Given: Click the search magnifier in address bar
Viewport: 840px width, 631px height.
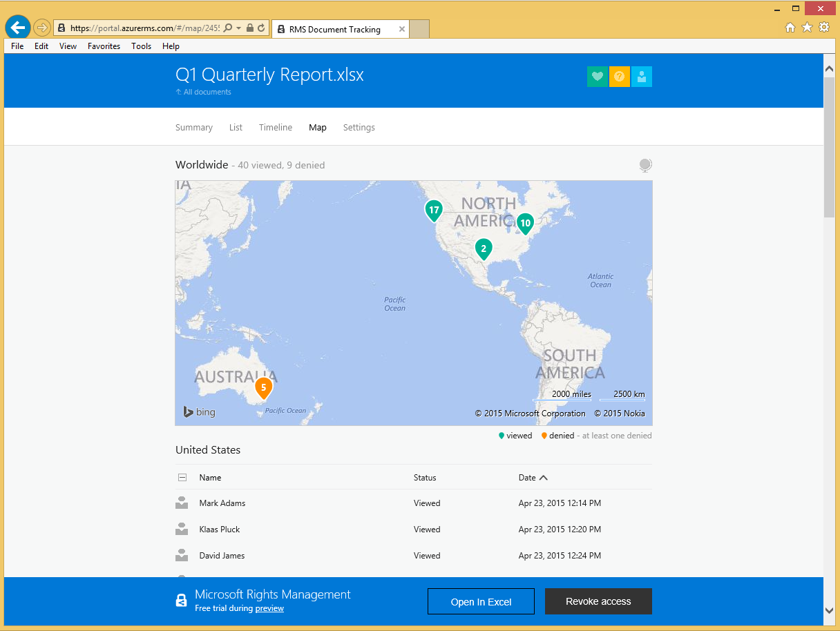Looking at the screenshot, I should click(x=229, y=28).
